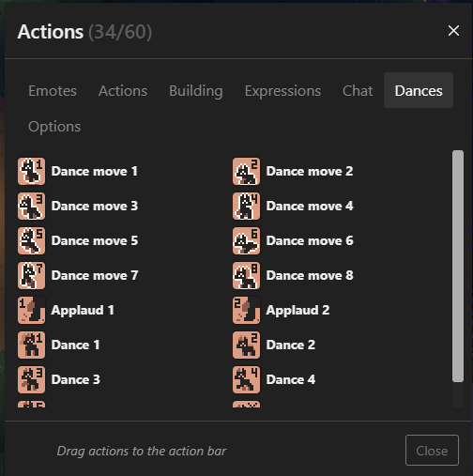
Task: Open the Building tab
Action: tap(196, 91)
